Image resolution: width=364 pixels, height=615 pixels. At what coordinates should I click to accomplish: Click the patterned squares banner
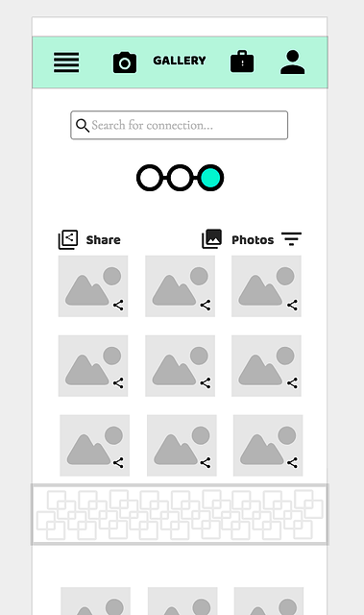[180, 514]
